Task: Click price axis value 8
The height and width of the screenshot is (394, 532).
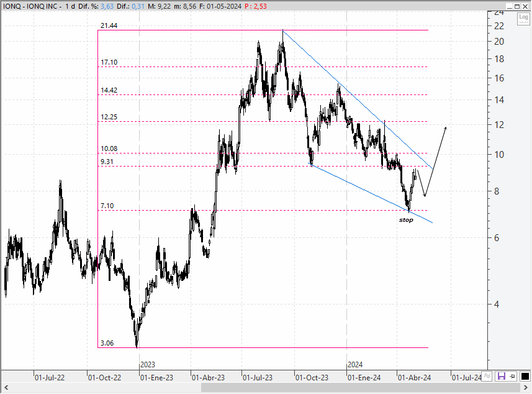Action: [497, 191]
